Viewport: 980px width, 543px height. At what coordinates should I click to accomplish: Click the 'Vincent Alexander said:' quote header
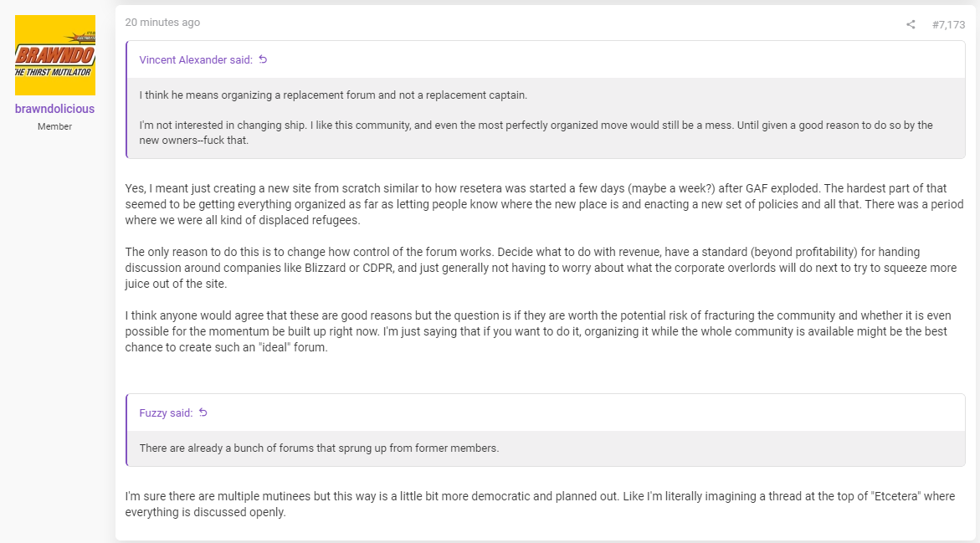(x=196, y=60)
